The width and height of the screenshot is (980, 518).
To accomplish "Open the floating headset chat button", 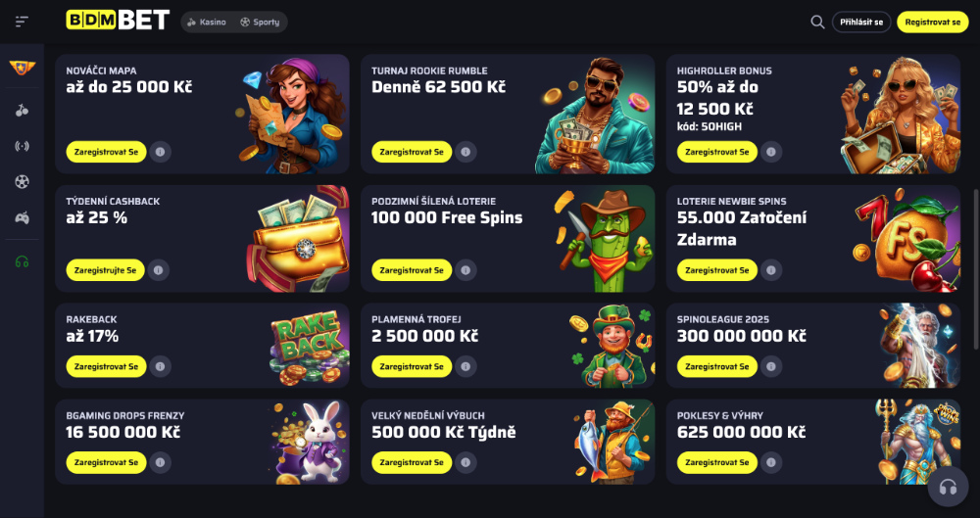I will tap(948, 487).
